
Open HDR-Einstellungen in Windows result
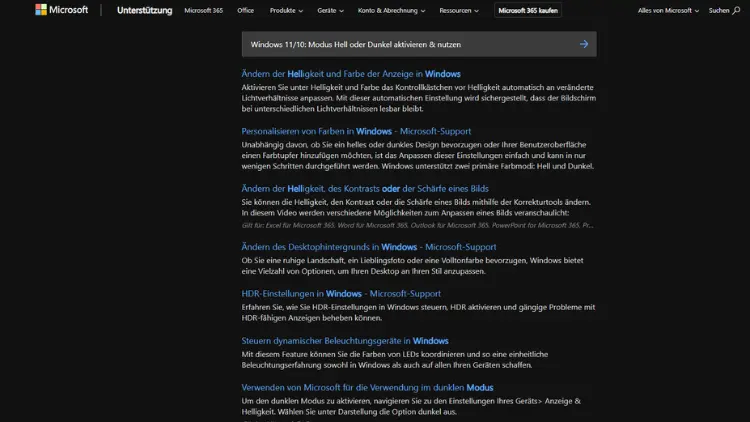pos(341,294)
